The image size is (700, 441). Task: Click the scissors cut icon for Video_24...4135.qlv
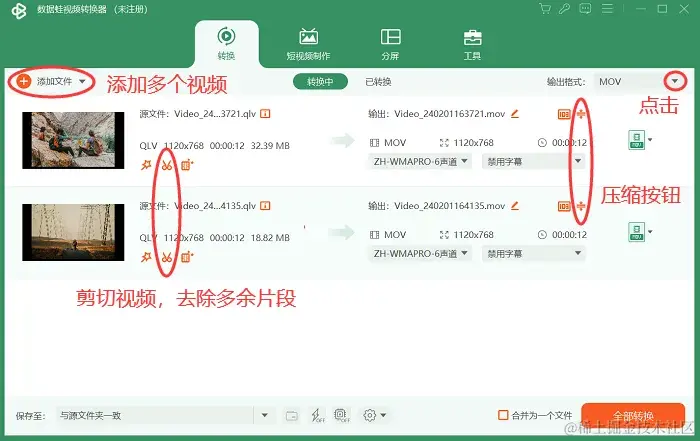point(167,257)
